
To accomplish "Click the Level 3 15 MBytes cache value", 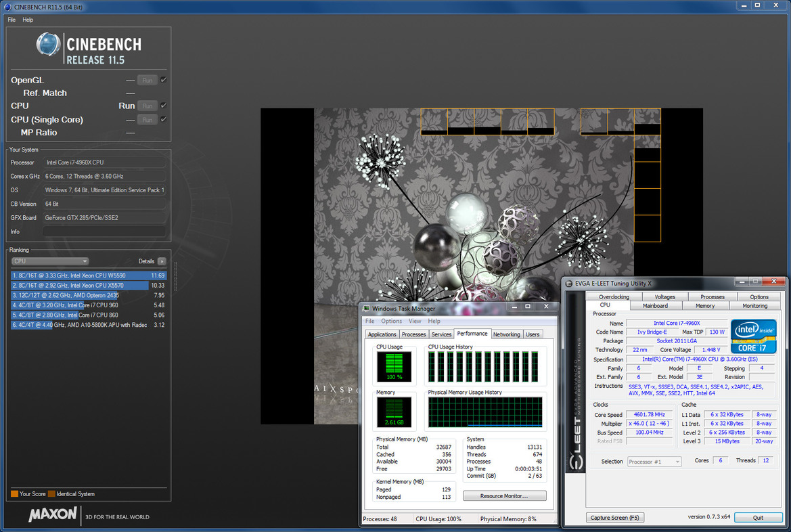I will click(727, 441).
